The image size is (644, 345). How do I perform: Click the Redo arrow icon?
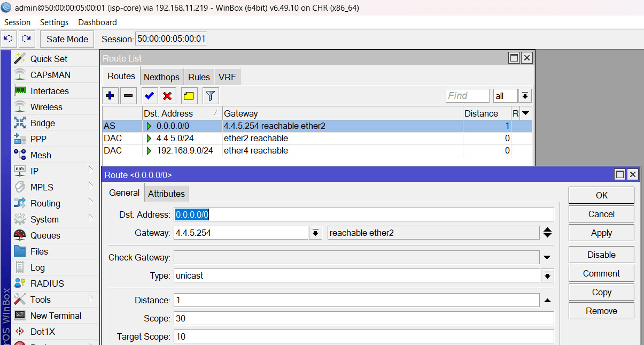(x=27, y=39)
